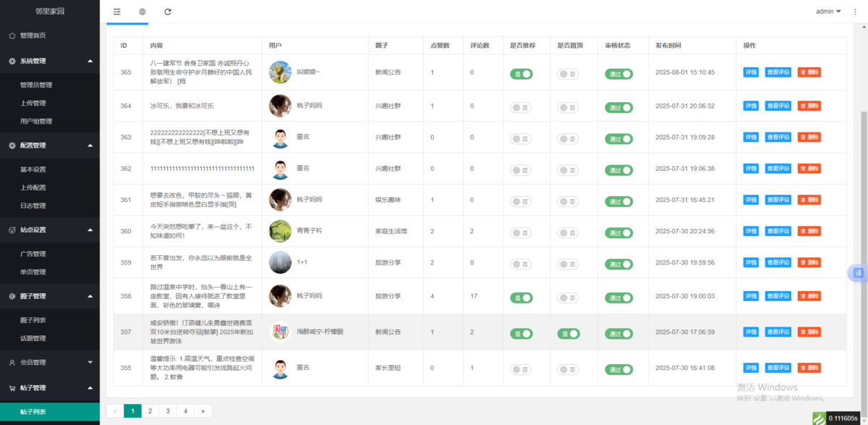Click 查看评论 for post 358

tap(778, 298)
